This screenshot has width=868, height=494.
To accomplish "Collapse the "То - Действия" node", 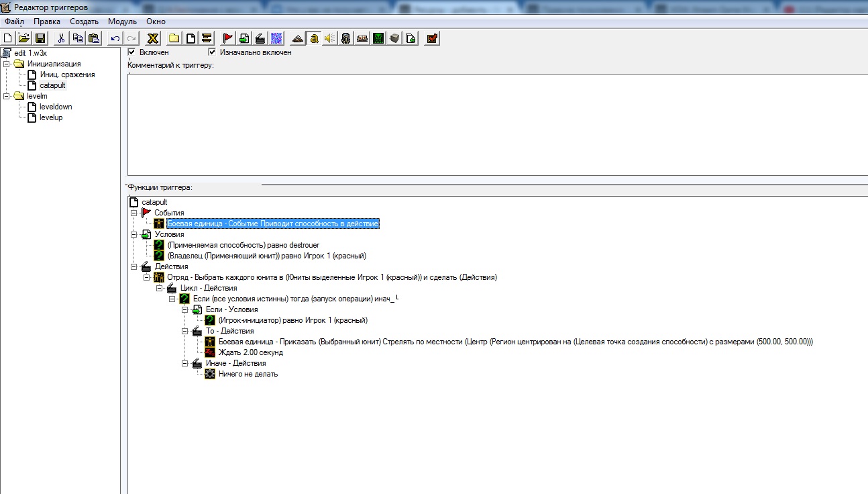I will pos(185,331).
